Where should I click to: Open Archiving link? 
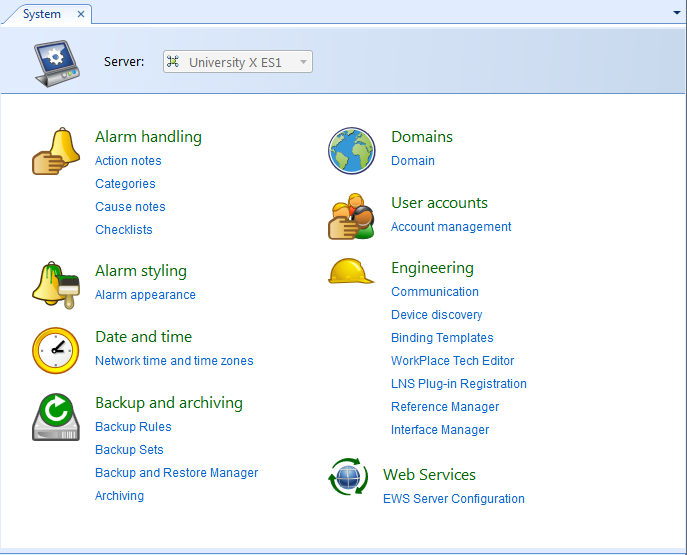point(119,496)
